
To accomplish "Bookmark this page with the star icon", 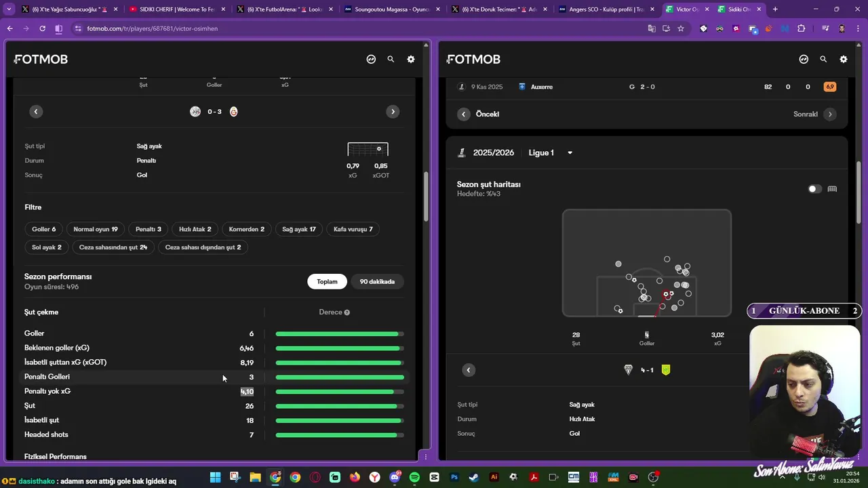I will tap(681, 28).
